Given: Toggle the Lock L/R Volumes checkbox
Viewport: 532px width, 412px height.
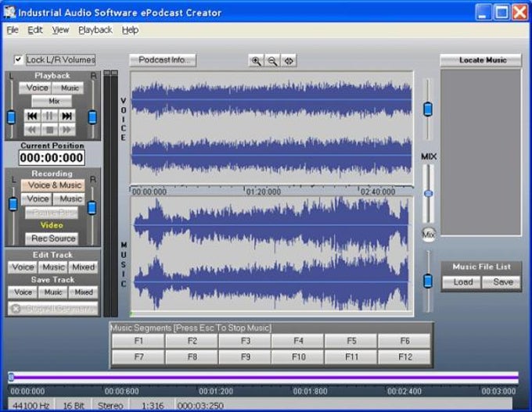Looking at the screenshot, I should point(18,59).
